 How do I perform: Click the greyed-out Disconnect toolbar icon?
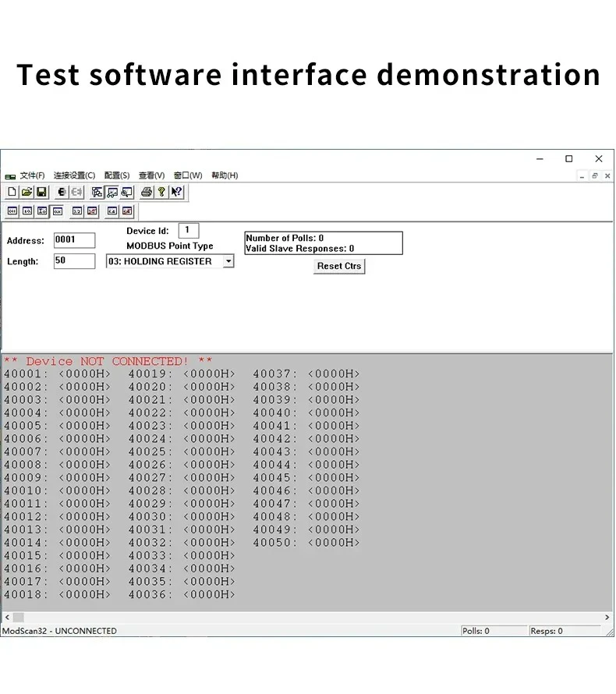pos(77,192)
